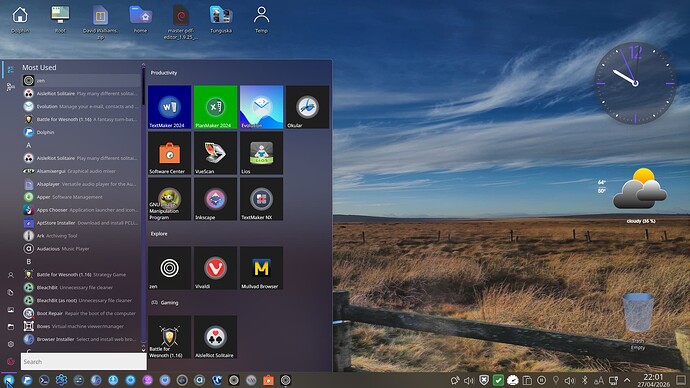The image size is (690, 388).
Task: Click the media pause tray icon
Action: click(542, 380)
